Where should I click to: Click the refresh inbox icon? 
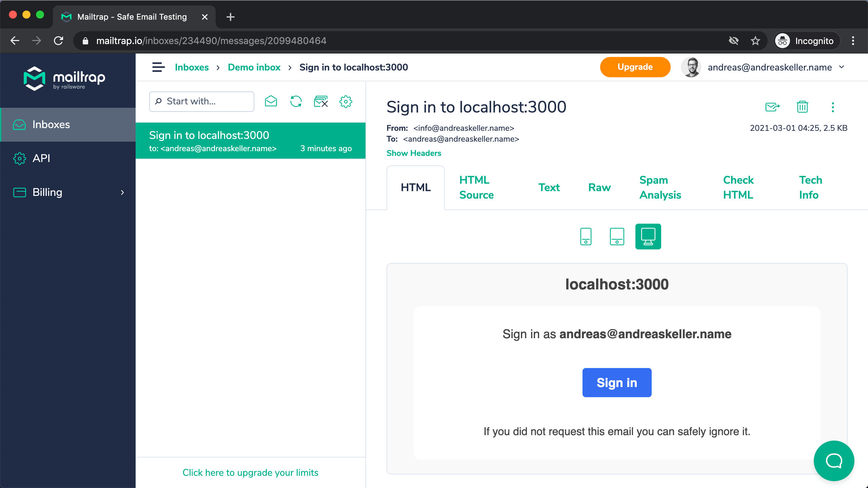[296, 101]
